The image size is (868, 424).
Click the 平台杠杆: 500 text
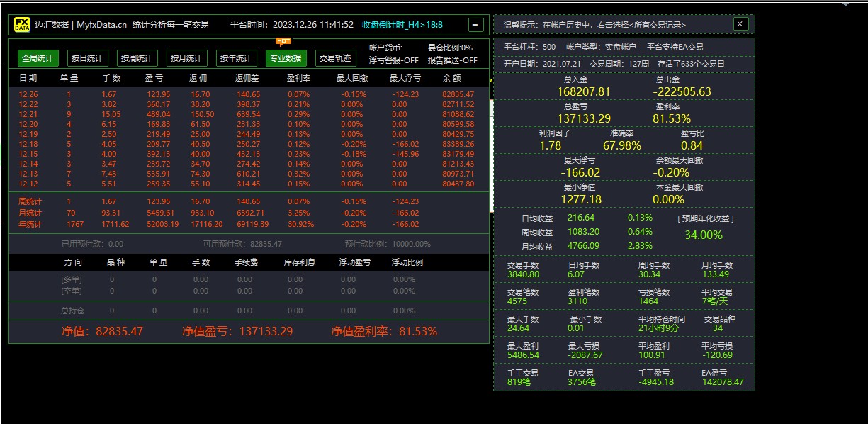point(529,47)
